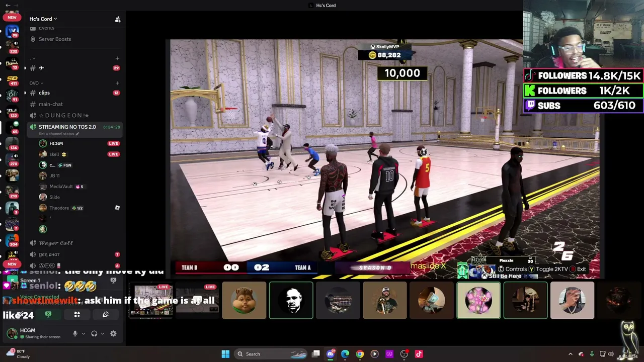Open the clips text channel
This screenshot has height=362, width=644.
(75, 93)
